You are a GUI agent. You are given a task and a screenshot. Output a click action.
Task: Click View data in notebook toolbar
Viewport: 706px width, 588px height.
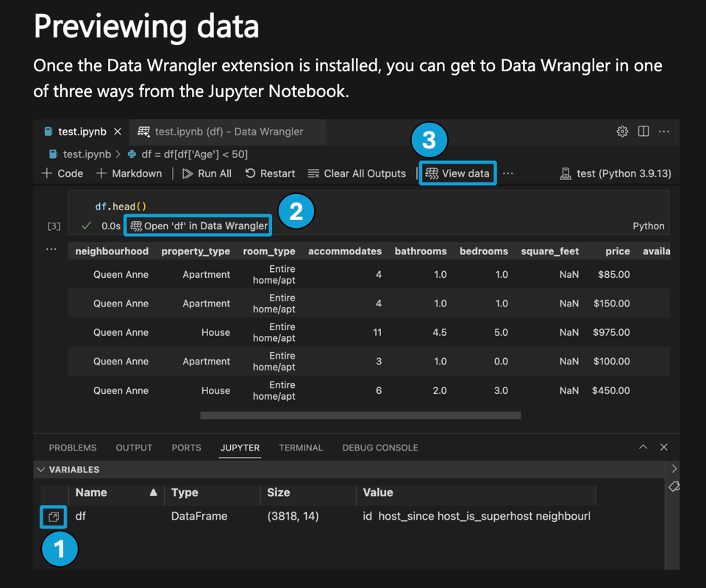pos(457,173)
